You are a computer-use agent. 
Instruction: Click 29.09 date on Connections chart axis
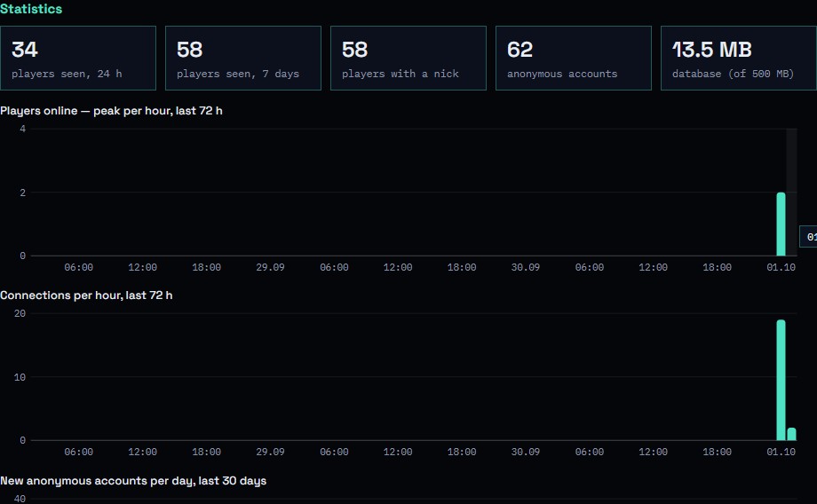pos(270,452)
